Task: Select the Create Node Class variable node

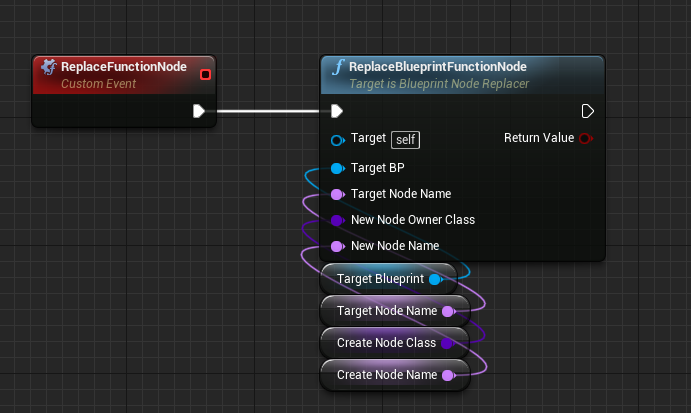Action: tap(395, 343)
